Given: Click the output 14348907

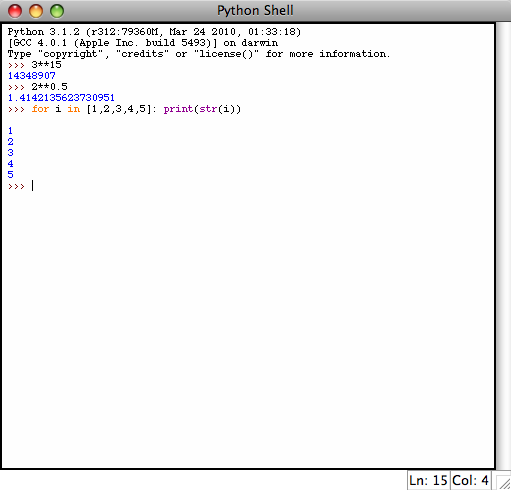Looking at the screenshot, I should point(32,76).
